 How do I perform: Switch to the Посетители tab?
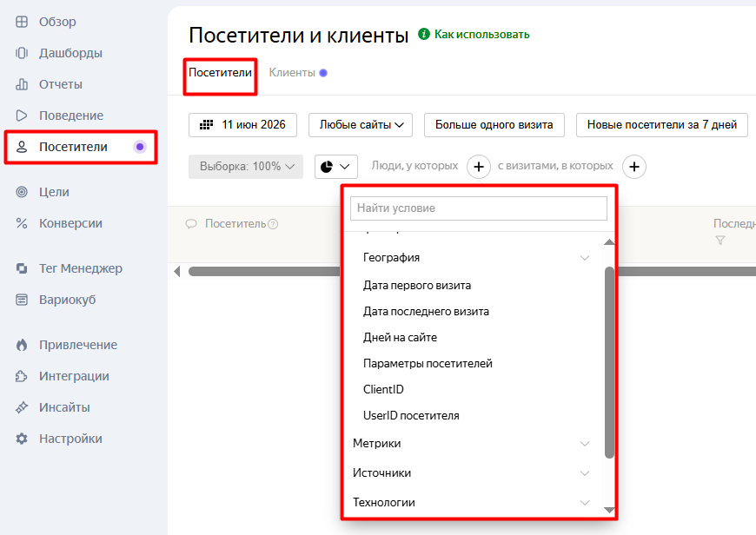(x=221, y=73)
